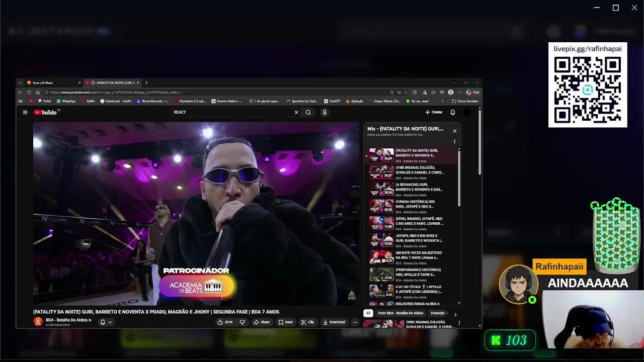
Task: Click the Rafinhapaii avatar icon
Action: click(x=519, y=284)
